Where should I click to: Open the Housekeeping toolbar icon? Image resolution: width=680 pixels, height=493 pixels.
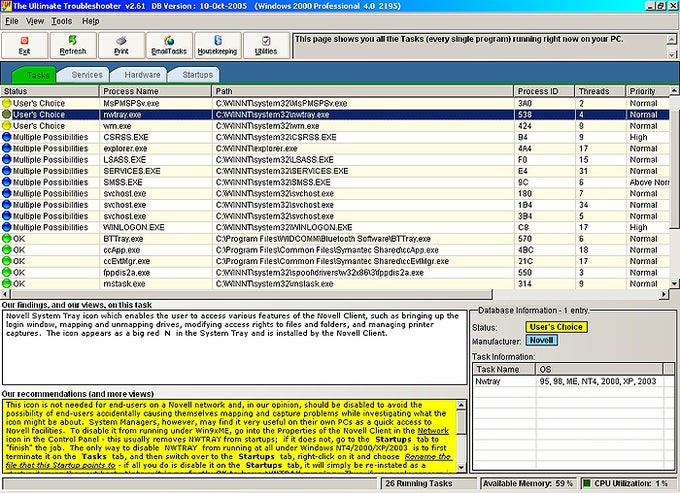218,45
